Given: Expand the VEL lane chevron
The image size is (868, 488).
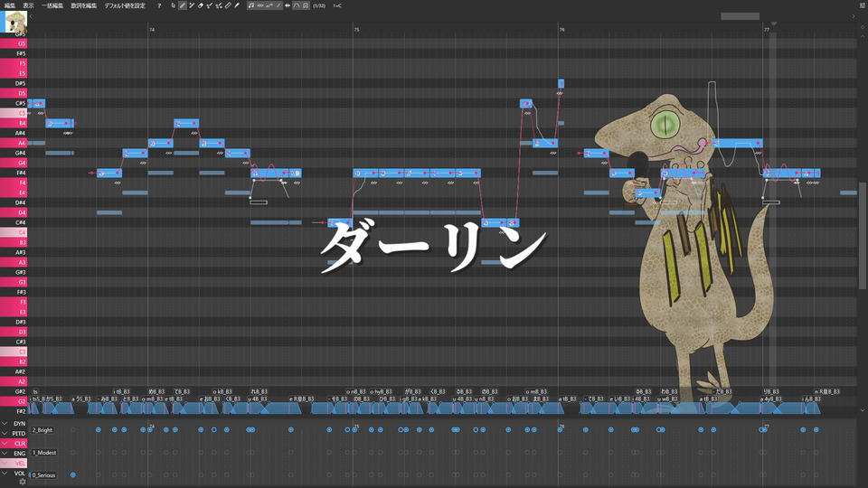Looking at the screenshot, I should click(x=5, y=463).
